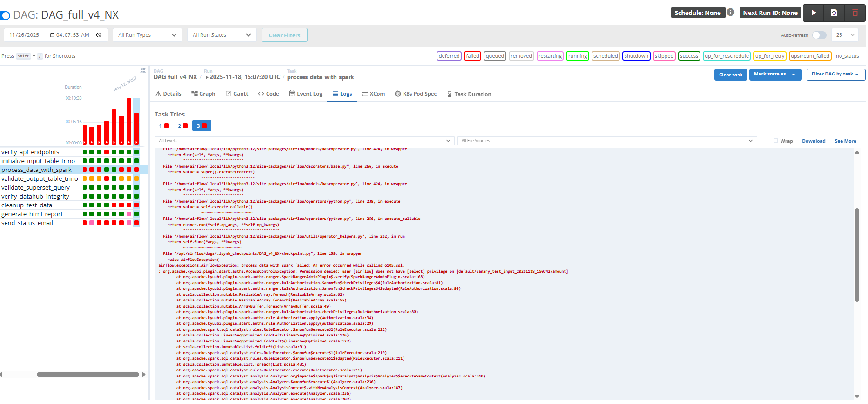The width and height of the screenshot is (868, 404).
Task: Download the log file
Action: coord(814,141)
